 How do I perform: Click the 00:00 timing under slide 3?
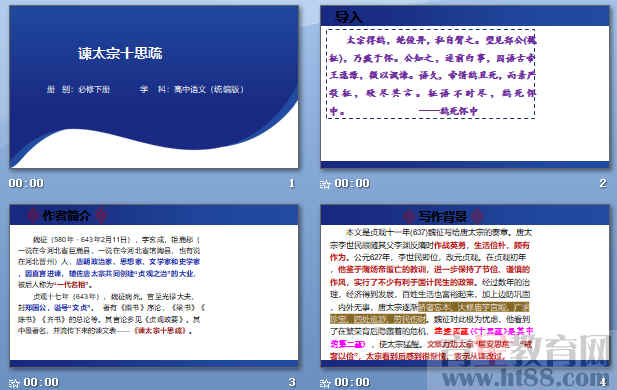pos(41,383)
